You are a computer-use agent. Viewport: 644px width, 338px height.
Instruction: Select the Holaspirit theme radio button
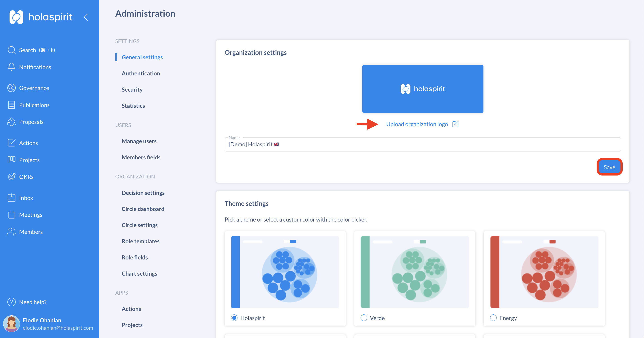pos(234,318)
